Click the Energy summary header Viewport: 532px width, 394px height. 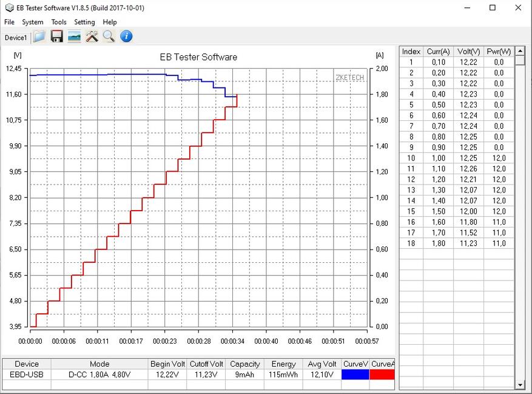pos(283,364)
